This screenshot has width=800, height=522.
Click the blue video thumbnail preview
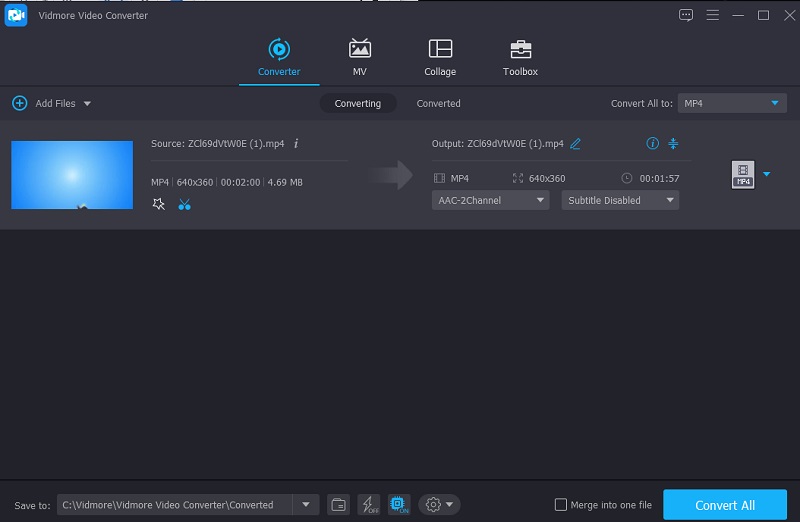(72, 175)
